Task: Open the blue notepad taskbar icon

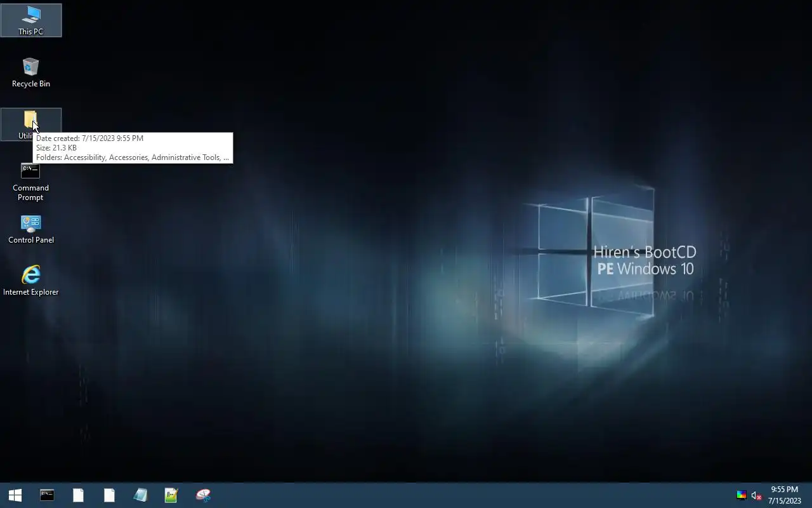Action: (x=140, y=495)
